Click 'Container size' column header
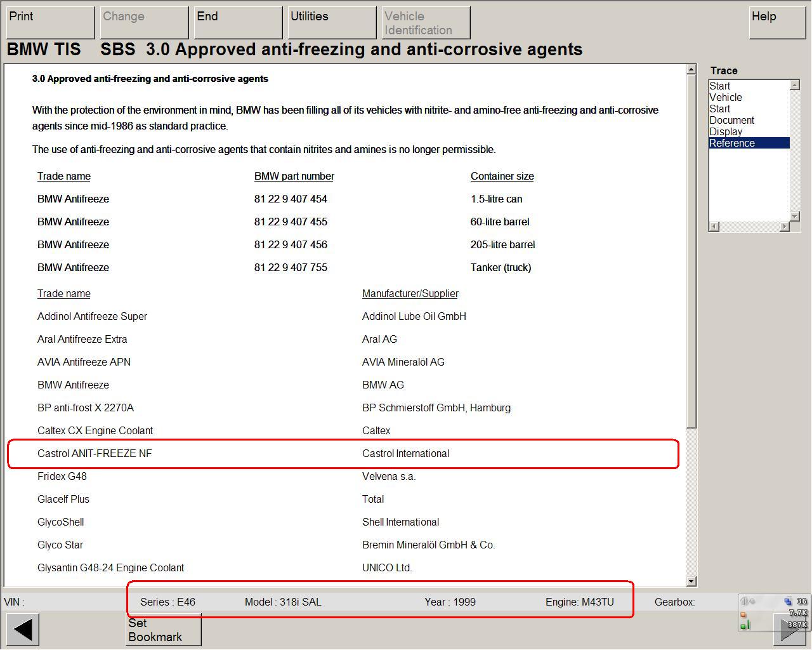 click(x=502, y=176)
